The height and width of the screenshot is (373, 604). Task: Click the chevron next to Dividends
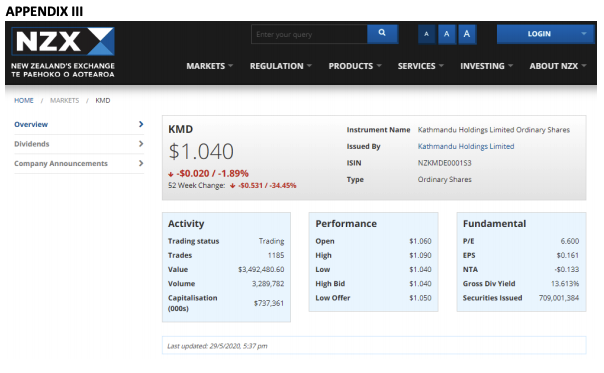[x=141, y=144]
